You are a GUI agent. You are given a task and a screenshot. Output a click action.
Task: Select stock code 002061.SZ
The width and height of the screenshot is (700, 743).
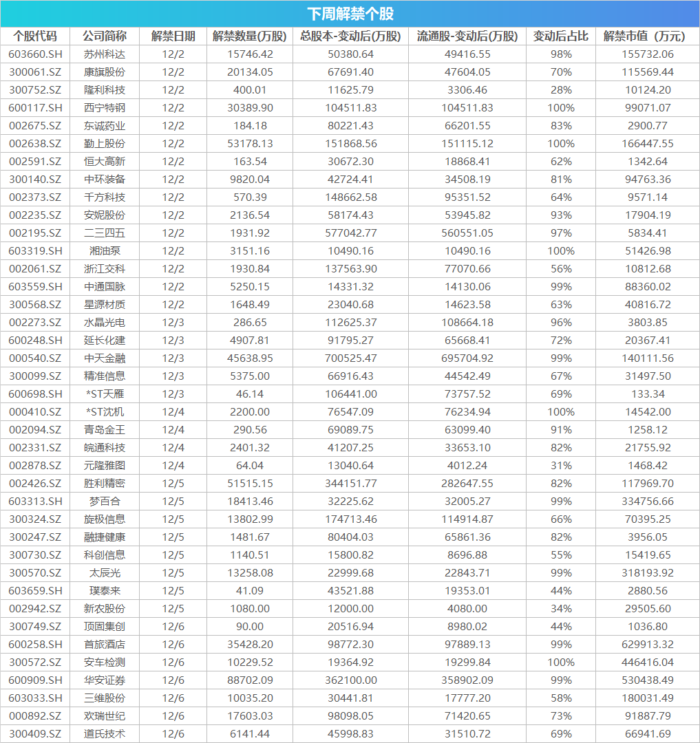pyautogui.click(x=35, y=269)
